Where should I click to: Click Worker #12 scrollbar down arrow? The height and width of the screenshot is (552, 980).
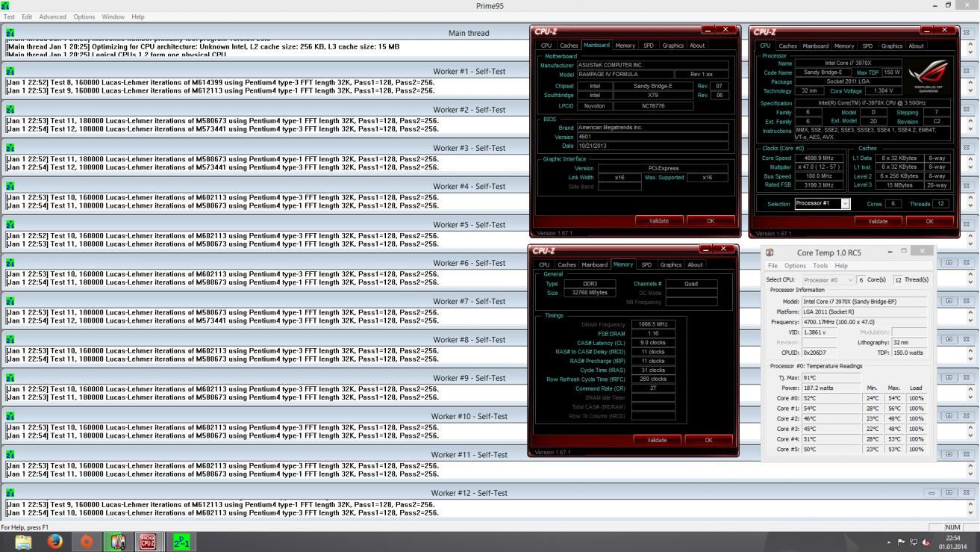[x=970, y=512]
